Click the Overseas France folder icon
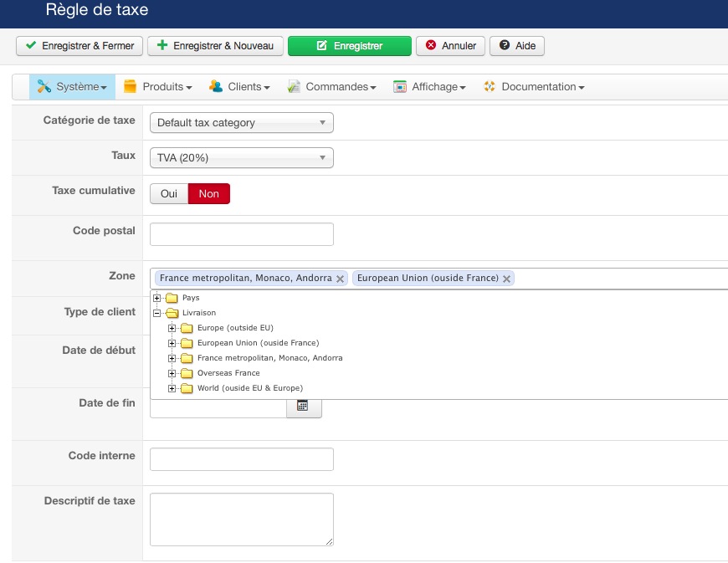The height and width of the screenshot is (563, 728). [x=187, y=373]
